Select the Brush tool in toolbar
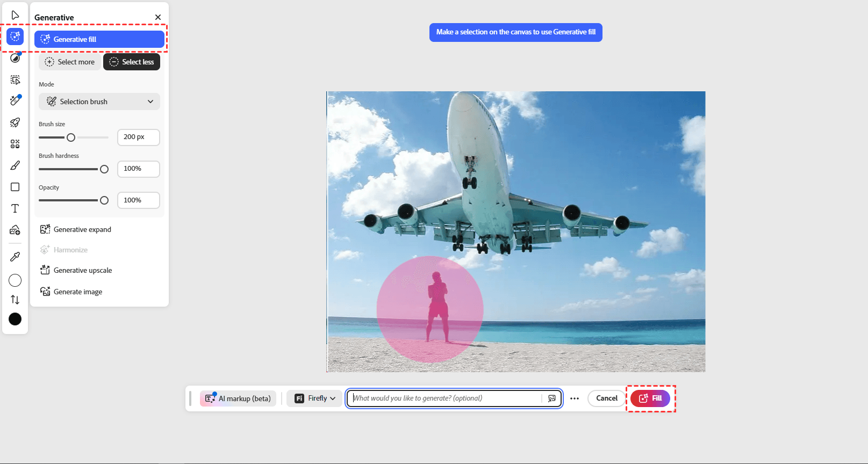Image resolution: width=868 pixels, height=464 pixels. pos(15,165)
